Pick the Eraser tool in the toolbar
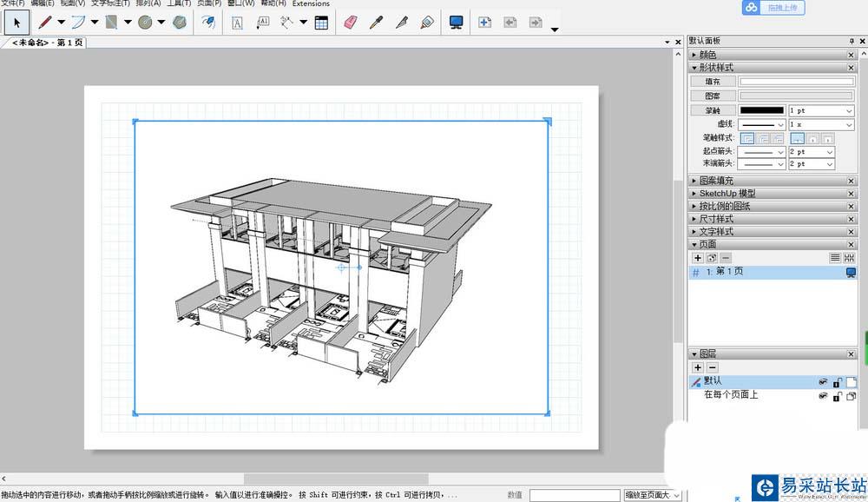 (350, 23)
